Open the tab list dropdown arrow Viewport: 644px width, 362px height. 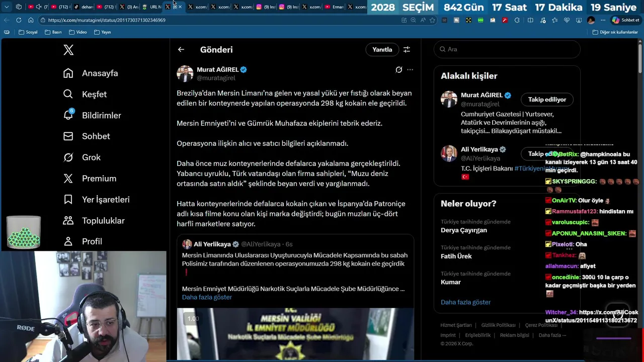coord(7,7)
